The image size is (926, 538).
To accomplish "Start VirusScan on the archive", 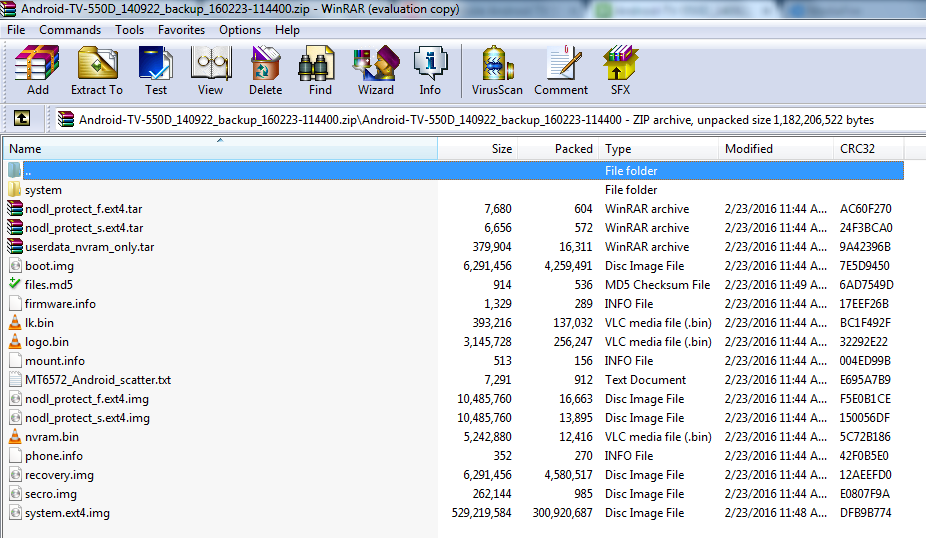I will pyautogui.click(x=497, y=71).
